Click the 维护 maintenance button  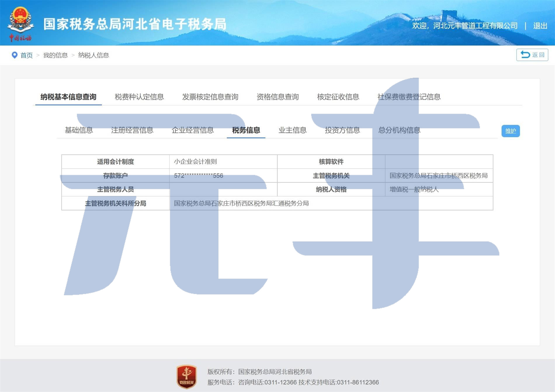tap(510, 131)
